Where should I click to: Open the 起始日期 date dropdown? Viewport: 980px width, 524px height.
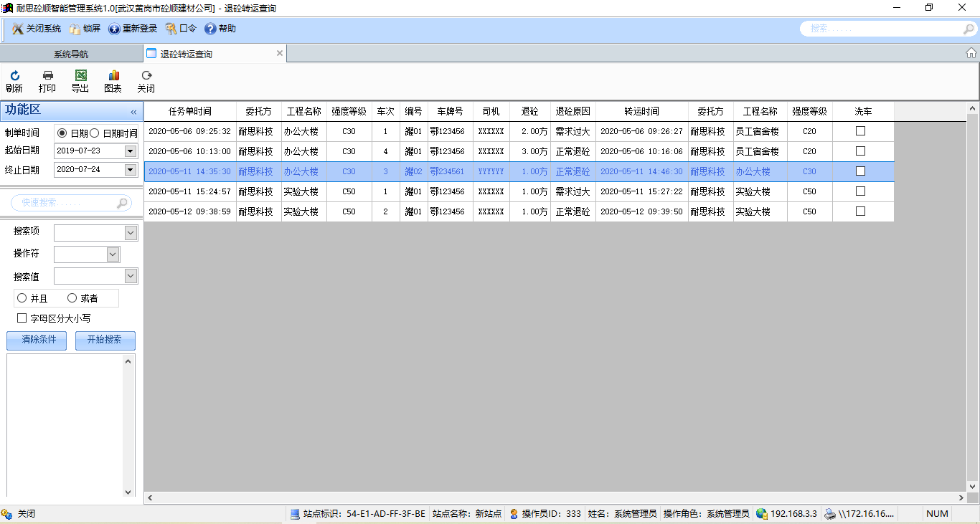130,151
